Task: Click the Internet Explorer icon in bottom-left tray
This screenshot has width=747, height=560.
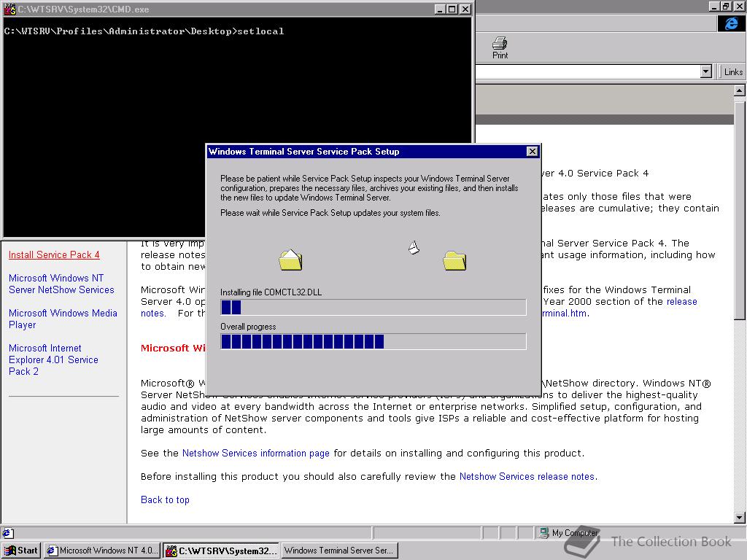Action: point(7,533)
